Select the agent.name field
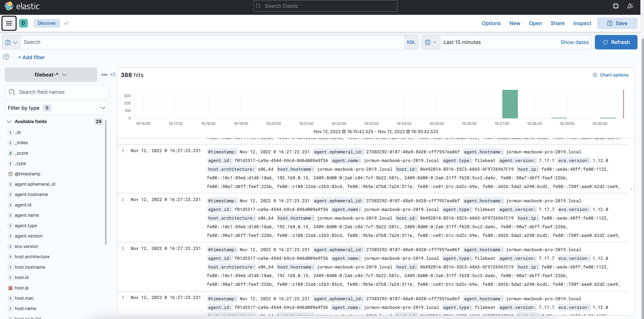 coord(27,215)
